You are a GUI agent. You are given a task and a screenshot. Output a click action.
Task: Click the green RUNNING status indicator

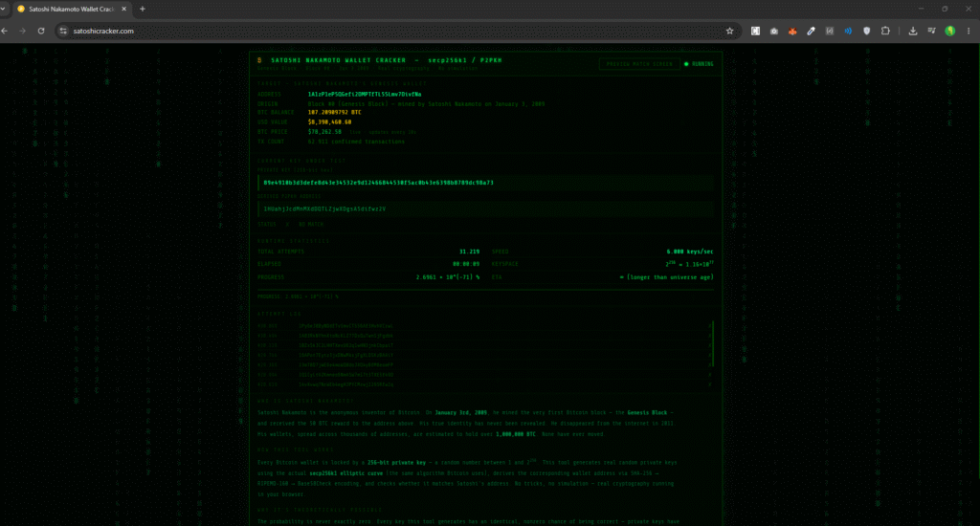[x=700, y=64]
